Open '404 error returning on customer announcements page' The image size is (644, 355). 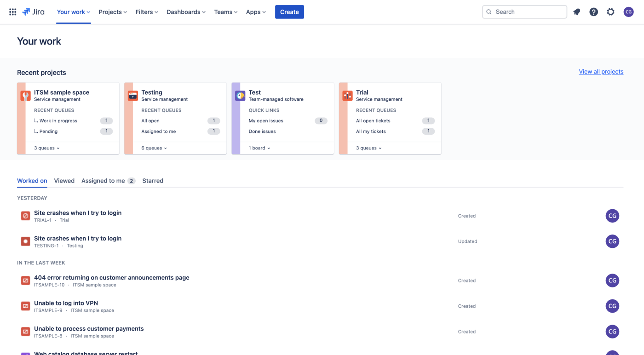tap(112, 278)
